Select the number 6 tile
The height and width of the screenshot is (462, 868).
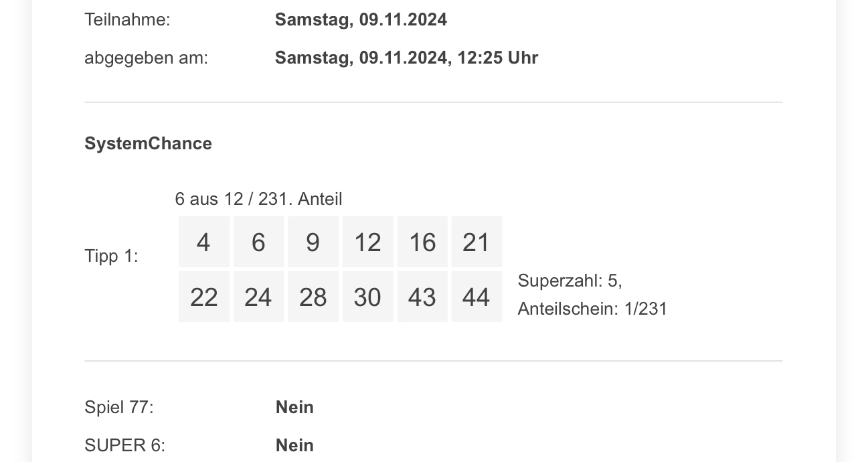pyautogui.click(x=258, y=242)
